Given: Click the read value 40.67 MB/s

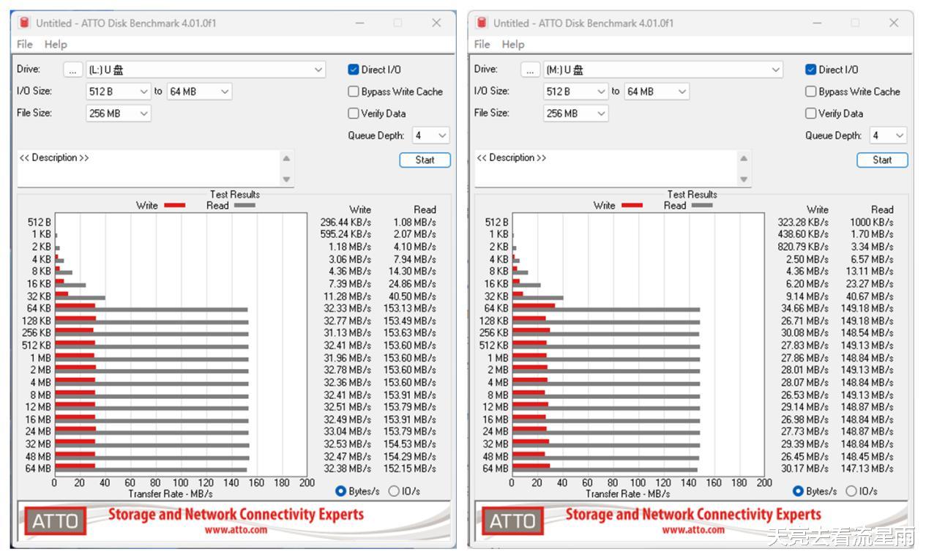Looking at the screenshot, I should coord(870,296).
